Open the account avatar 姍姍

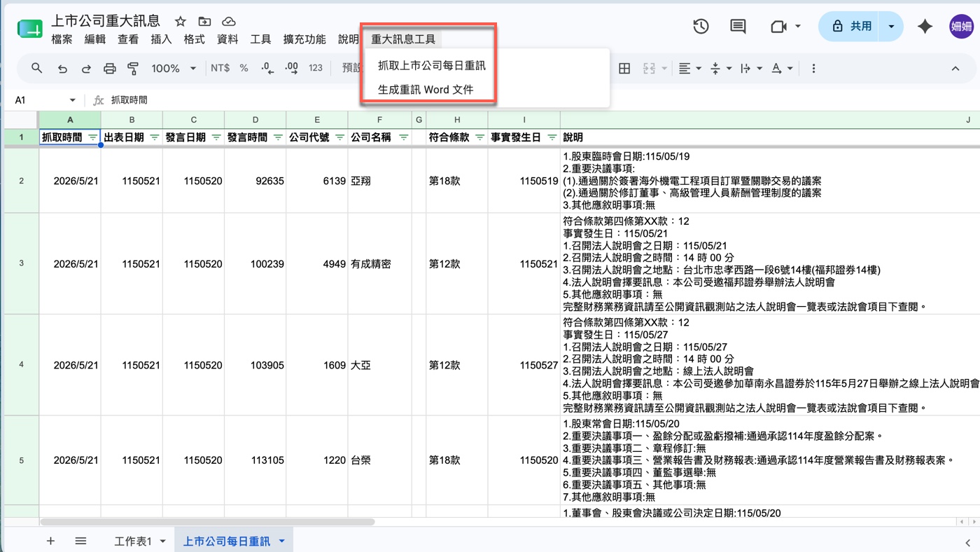tap(961, 27)
